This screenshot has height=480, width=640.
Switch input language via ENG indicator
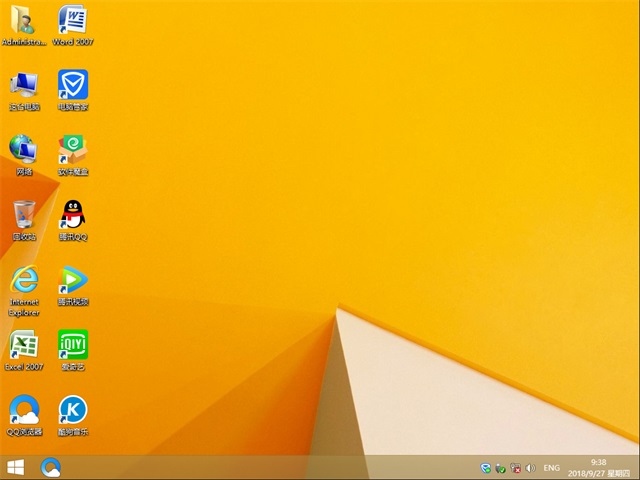point(551,468)
